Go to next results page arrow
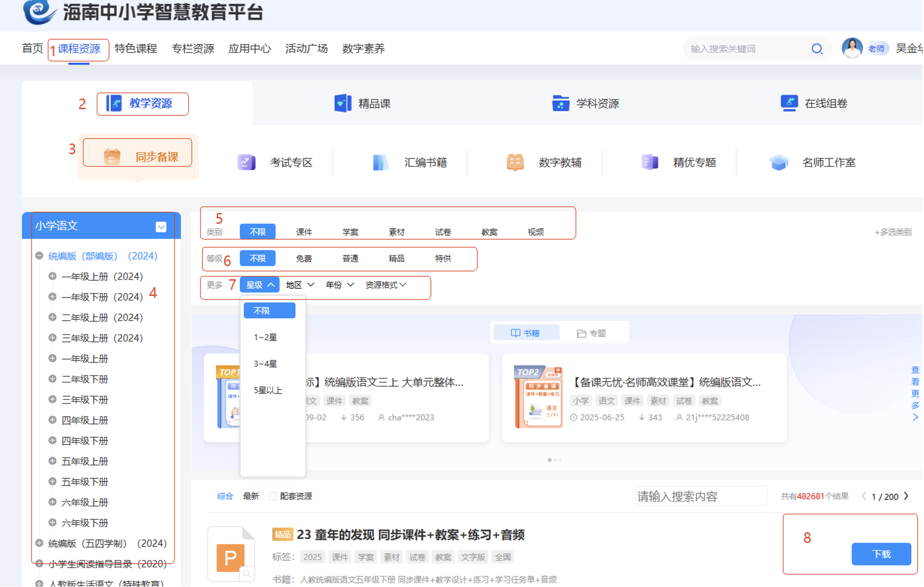Screen dimensions: 924x587 coord(906,496)
